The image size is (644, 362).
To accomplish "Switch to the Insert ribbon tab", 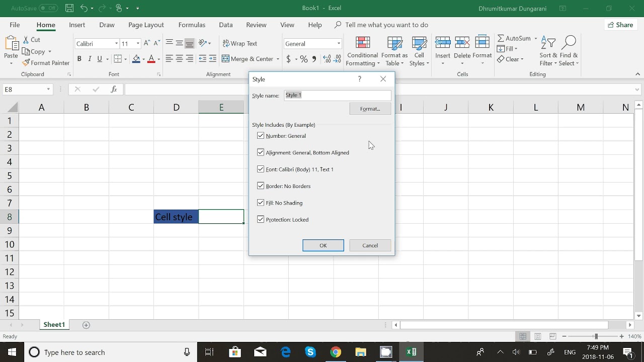I will coord(77,25).
